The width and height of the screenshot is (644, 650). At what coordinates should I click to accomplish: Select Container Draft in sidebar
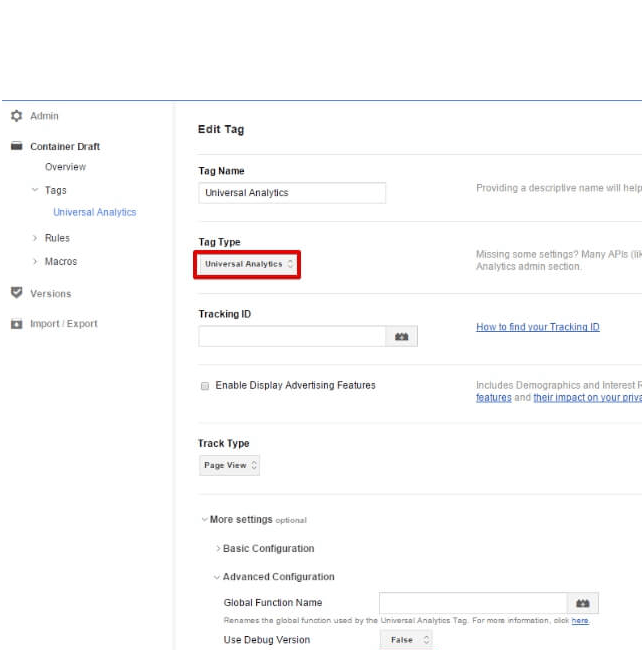click(65, 146)
